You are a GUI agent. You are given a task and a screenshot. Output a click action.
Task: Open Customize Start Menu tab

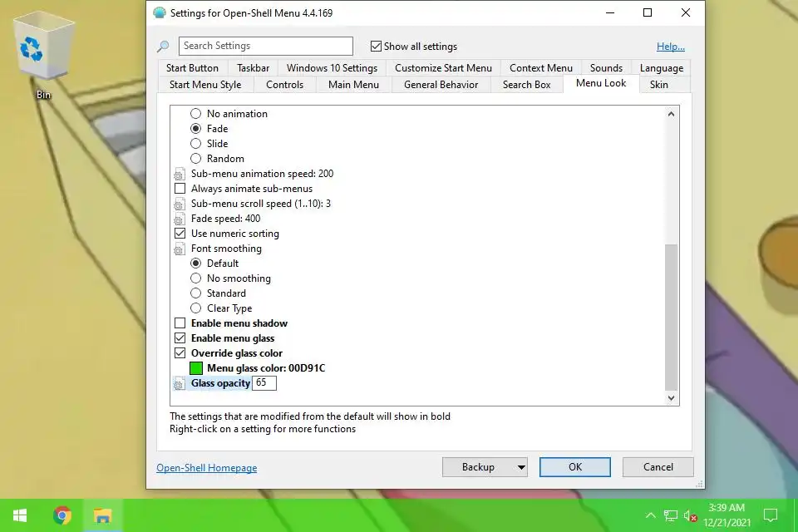pyautogui.click(x=443, y=67)
